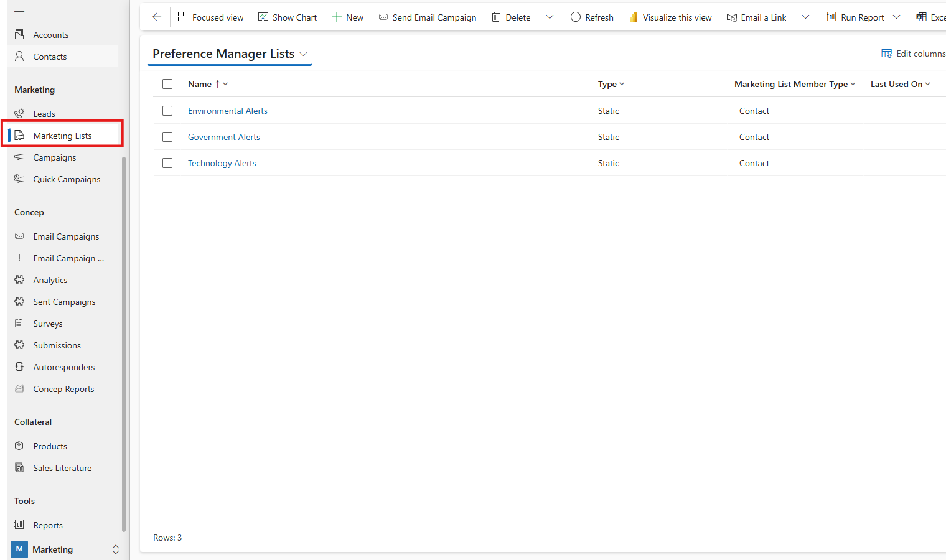Click Send Email Campaign

tap(427, 17)
